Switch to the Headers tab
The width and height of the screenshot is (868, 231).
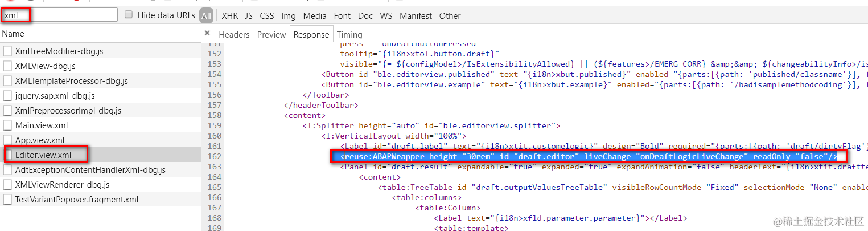(x=234, y=34)
